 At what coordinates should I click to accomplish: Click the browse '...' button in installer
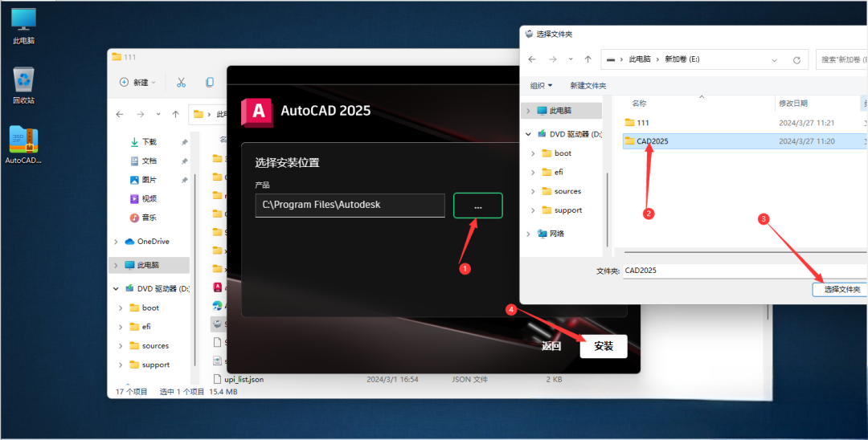477,206
